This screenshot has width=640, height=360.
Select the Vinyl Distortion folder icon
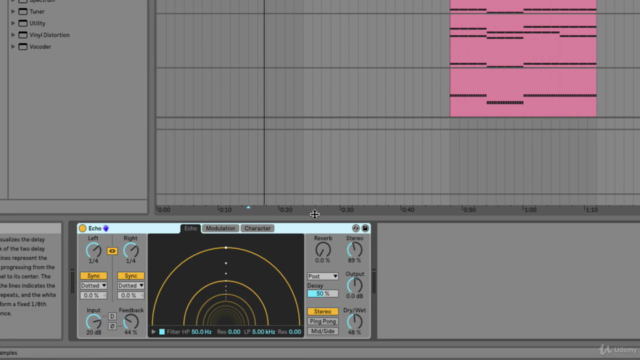pyautogui.click(x=23, y=35)
